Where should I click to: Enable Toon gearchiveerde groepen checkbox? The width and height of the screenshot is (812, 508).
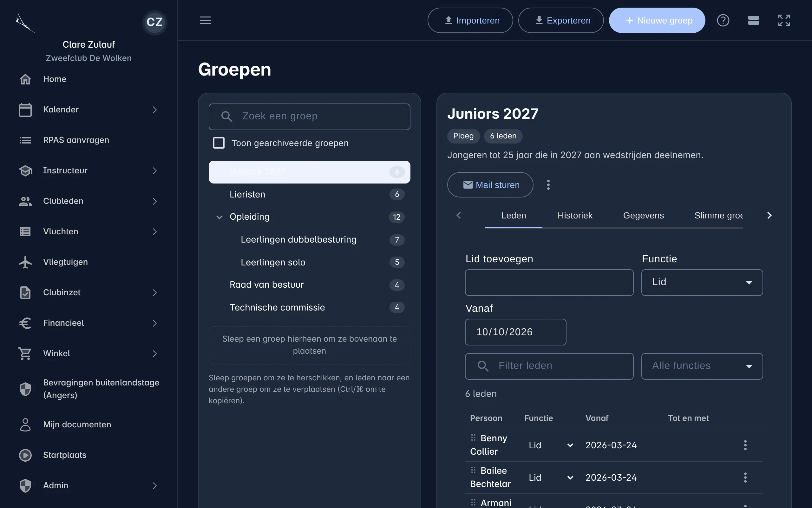click(x=219, y=143)
